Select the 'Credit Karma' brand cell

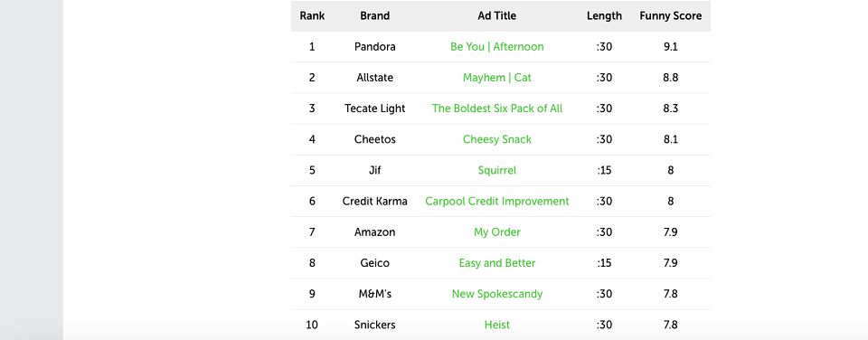(x=374, y=201)
